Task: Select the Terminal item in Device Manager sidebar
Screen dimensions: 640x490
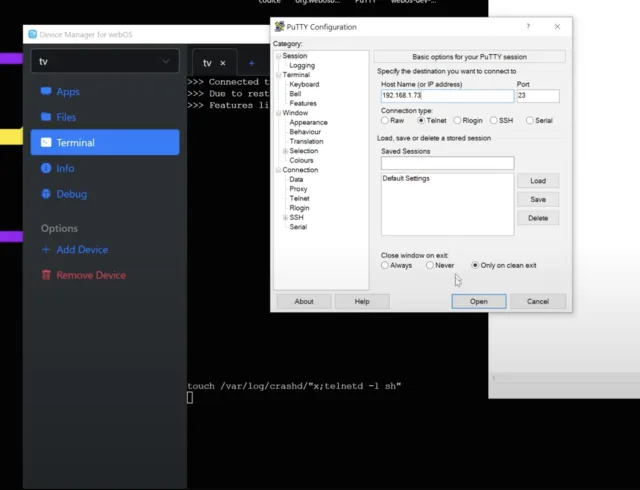Action: 105,143
